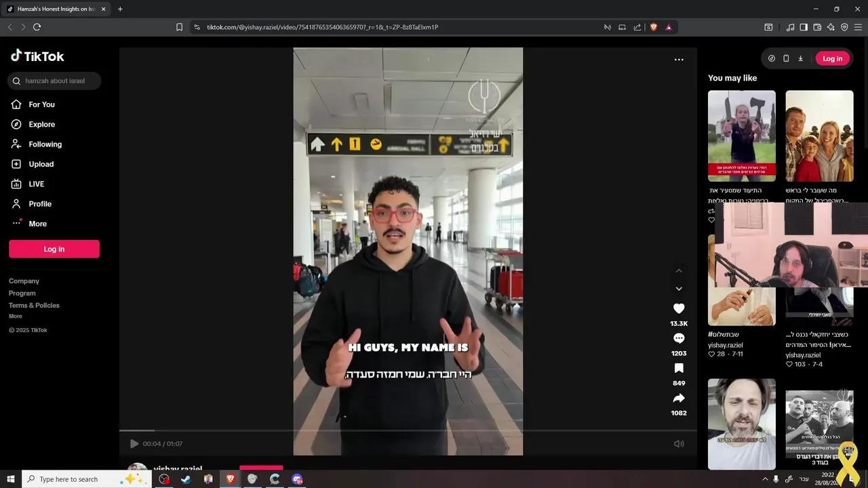
Task: Open the TikTok coins icon
Action: pos(772,58)
